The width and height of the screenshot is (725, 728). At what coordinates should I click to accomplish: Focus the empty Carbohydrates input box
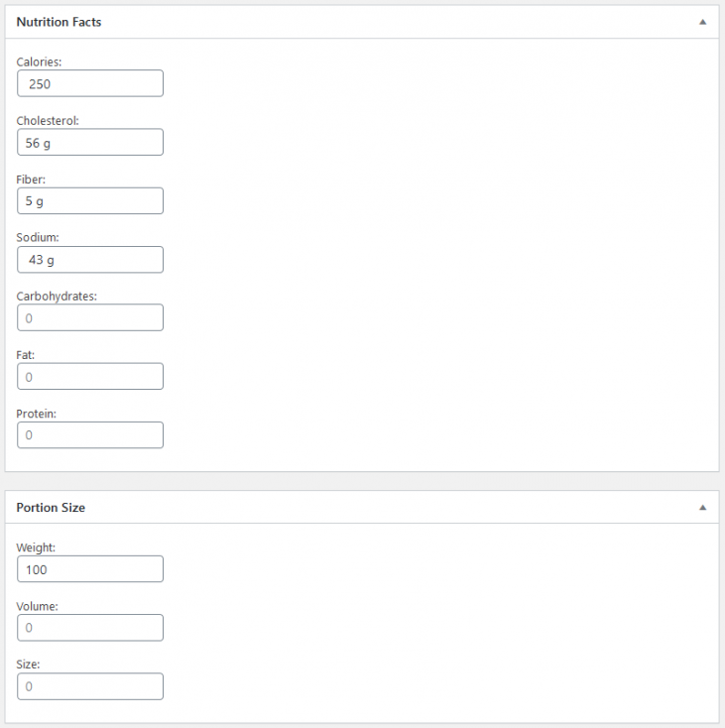click(90, 318)
